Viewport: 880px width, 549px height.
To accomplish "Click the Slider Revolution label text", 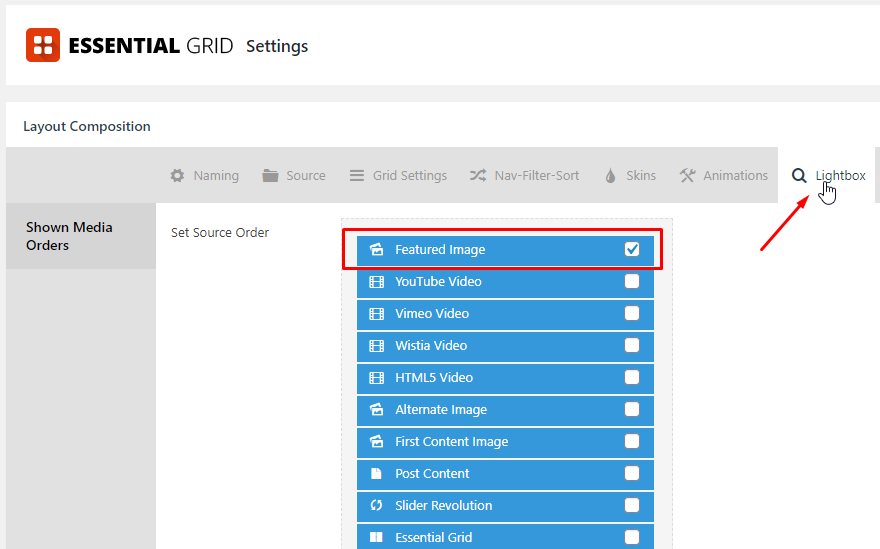I will pyautogui.click(x=443, y=505).
